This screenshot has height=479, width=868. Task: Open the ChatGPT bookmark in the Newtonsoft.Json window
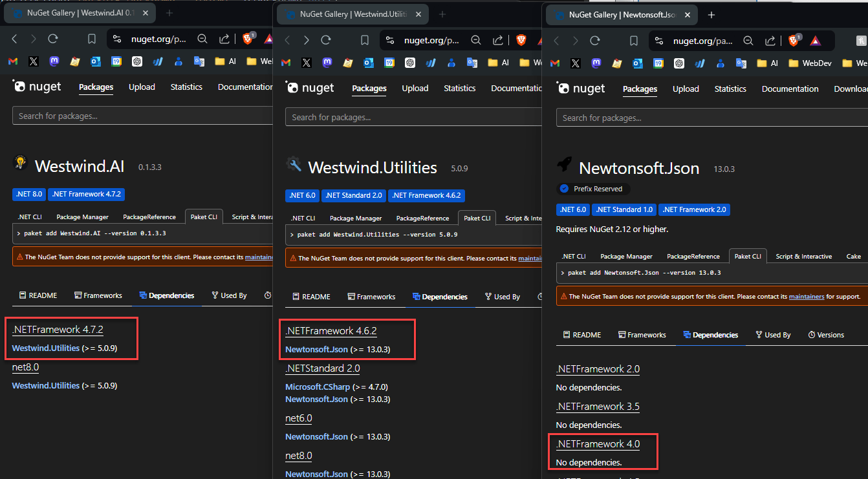point(679,63)
